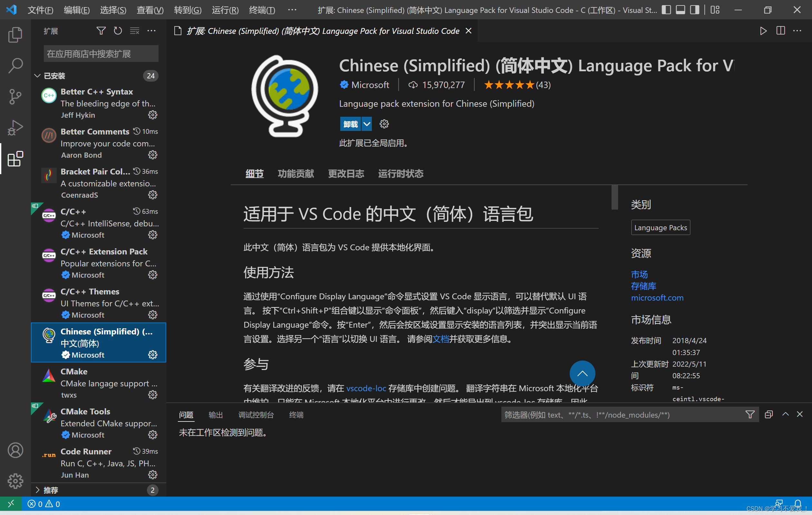Open the microsoft.com resource link
Viewport: 812px width, 515px height.
pyautogui.click(x=657, y=298)
